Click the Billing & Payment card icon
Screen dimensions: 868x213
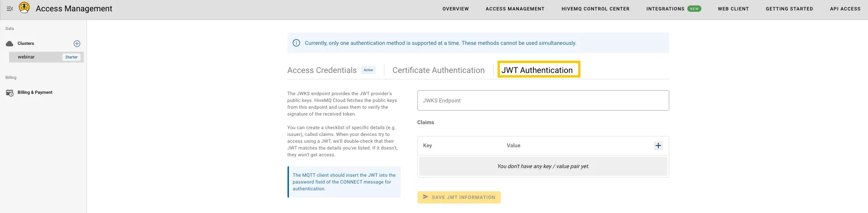pos(10,92)
